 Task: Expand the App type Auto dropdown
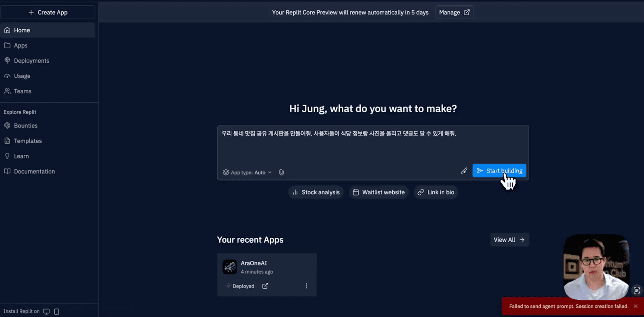(x=247, y=173)
